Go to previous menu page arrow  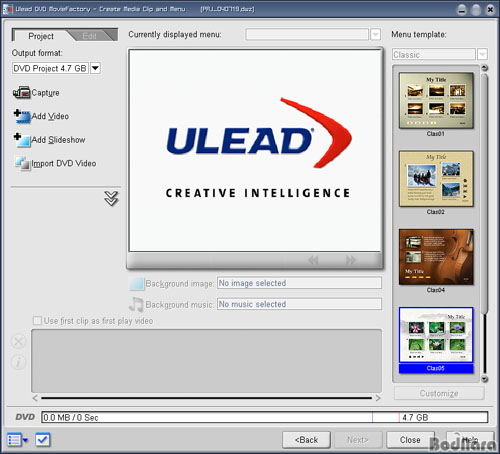pos(313,260)
